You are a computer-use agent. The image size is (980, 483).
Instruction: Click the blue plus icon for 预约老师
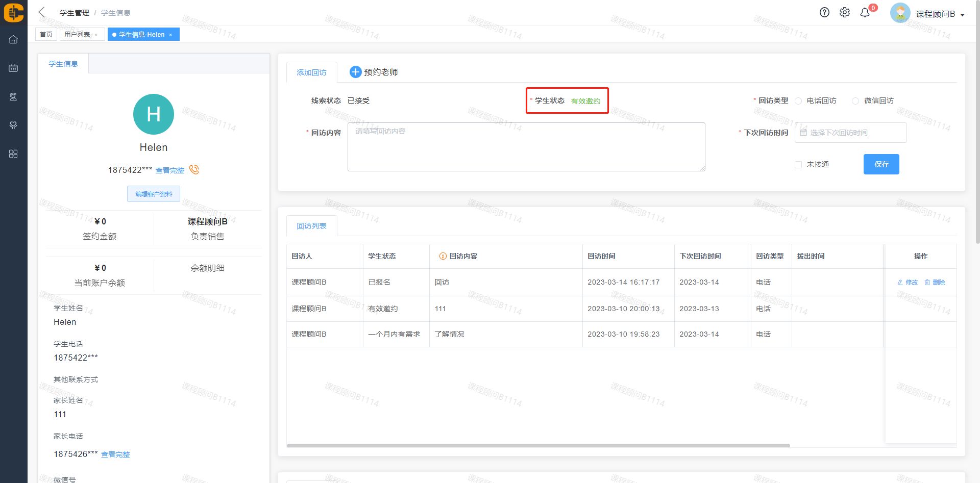[355, 72]
